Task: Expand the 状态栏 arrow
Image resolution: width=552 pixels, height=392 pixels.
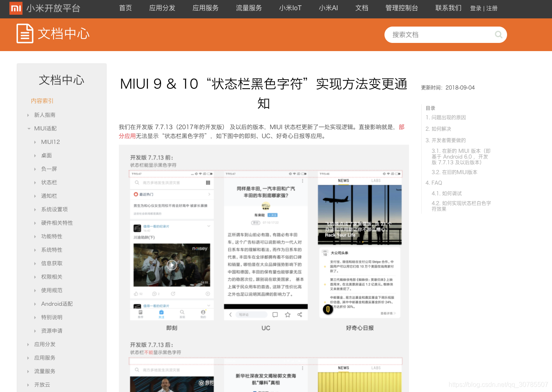Action: [35, 183]
